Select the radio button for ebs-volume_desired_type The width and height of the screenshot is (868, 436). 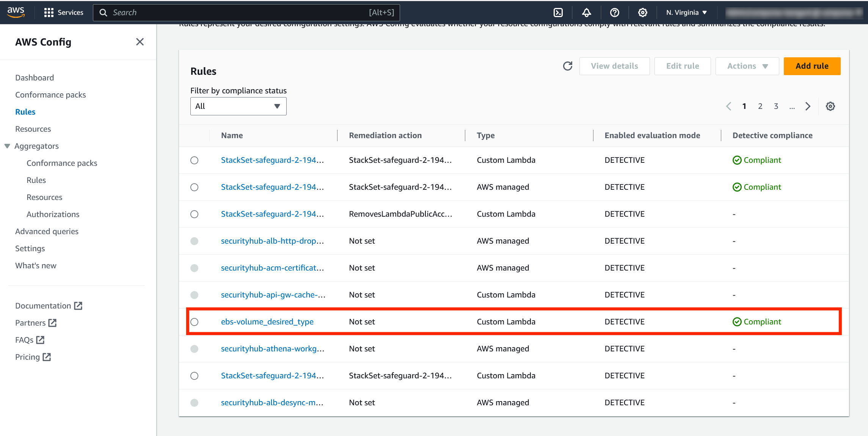pyautogui.click(x=195, y=321)
